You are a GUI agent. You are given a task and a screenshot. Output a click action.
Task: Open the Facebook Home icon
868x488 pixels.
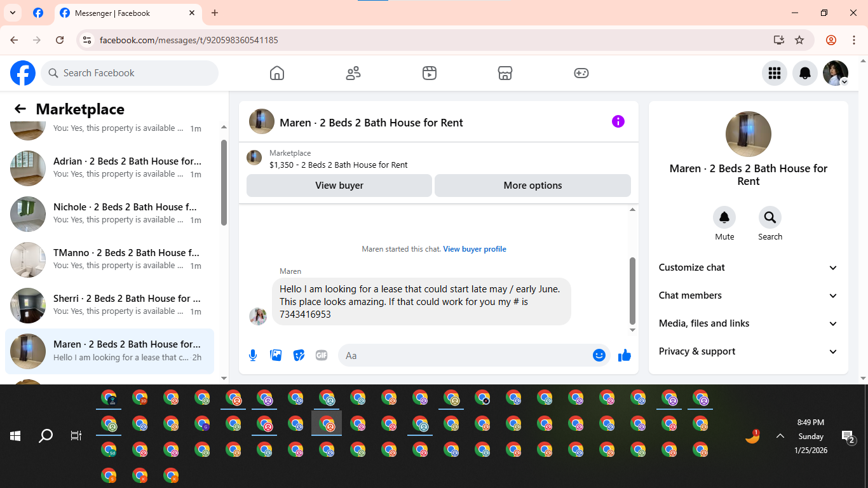pos(277,73)
